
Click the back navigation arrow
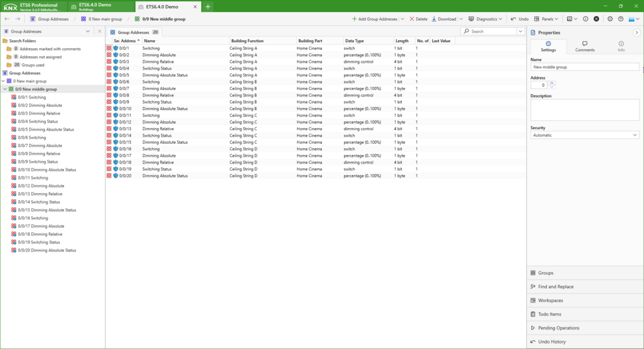(7, 19)
